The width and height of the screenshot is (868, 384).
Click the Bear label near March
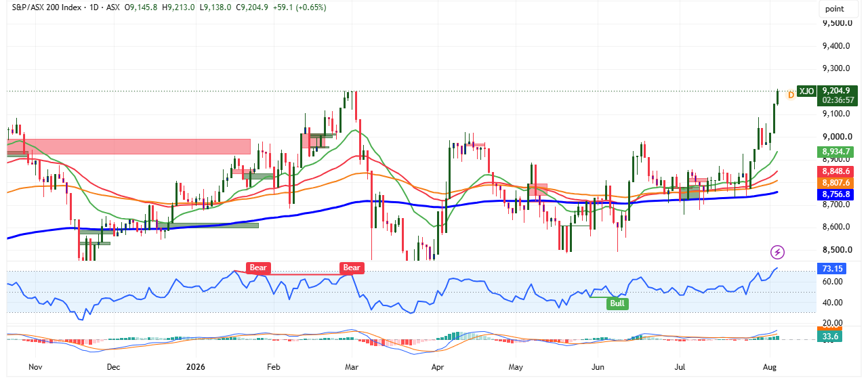[352, 268]
